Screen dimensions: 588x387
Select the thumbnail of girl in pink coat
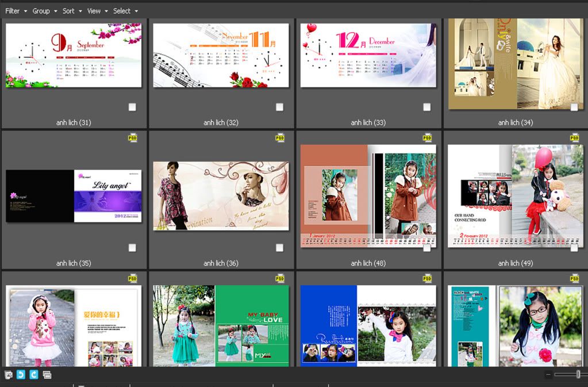tap(74, 325)
